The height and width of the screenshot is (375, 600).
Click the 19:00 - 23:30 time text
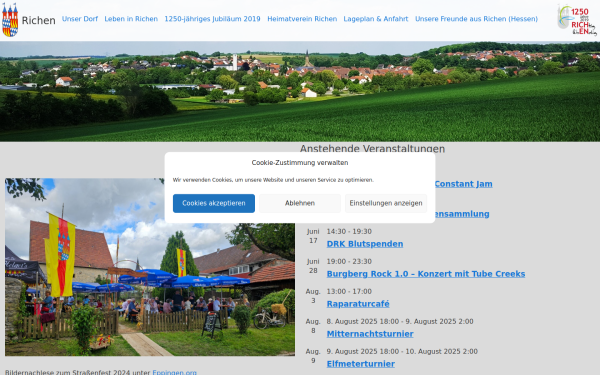(x=349, y=261)
